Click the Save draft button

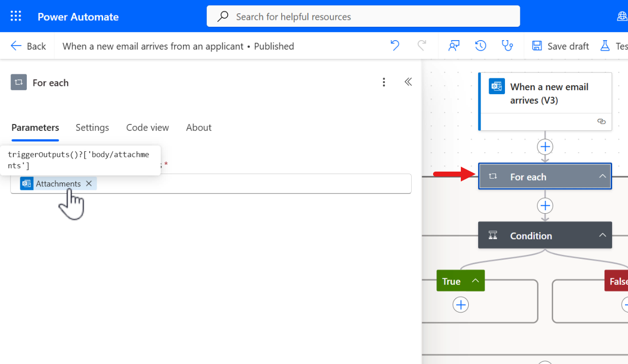tap(561, 46)
